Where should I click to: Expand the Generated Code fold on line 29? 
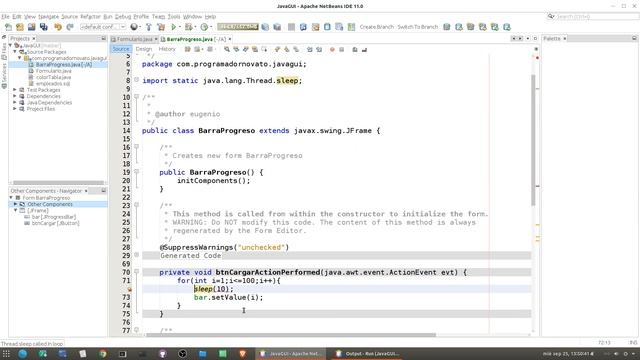coord(136,255)
